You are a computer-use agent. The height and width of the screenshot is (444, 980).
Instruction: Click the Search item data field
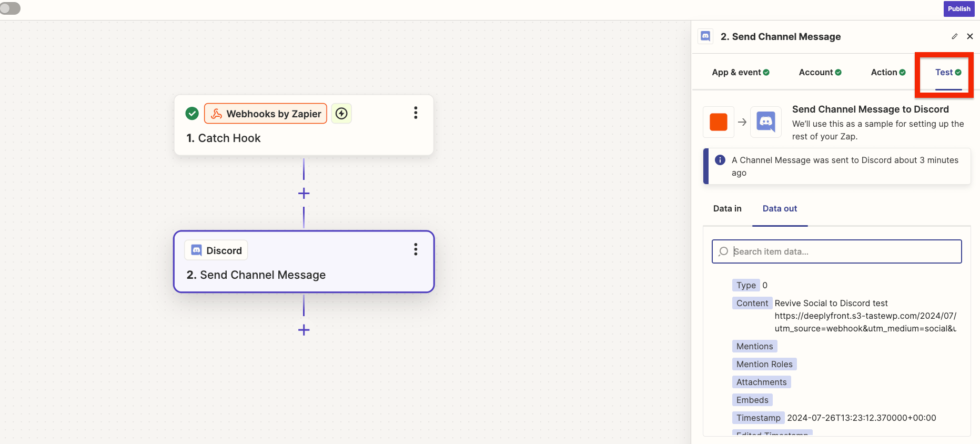click(842, 251)
